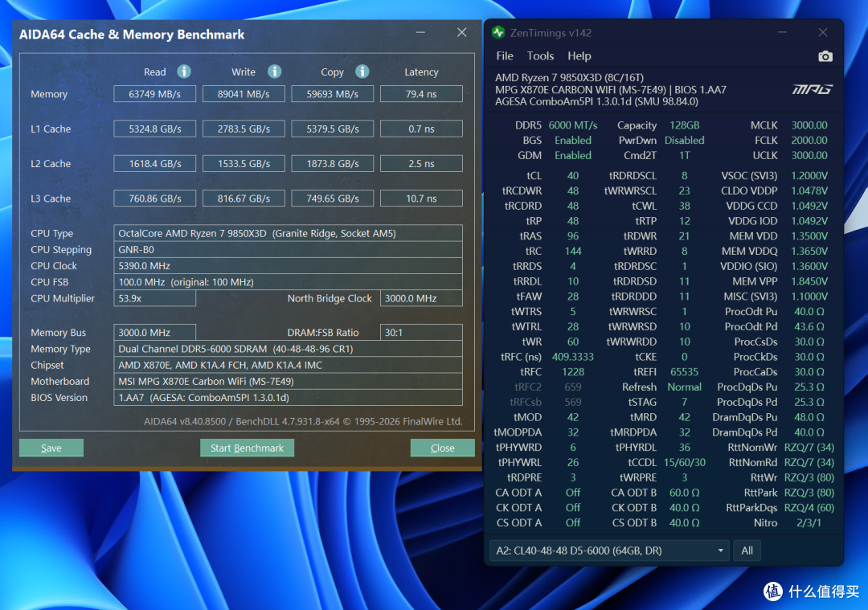The width and height of the screenshot is (868, 610).
Task: Close the ZenTimings window
Action: (823, 33)
